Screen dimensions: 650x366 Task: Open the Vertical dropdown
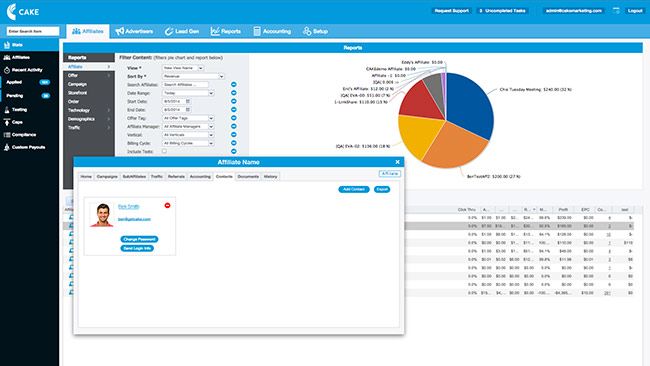click(x=188, y=135)
